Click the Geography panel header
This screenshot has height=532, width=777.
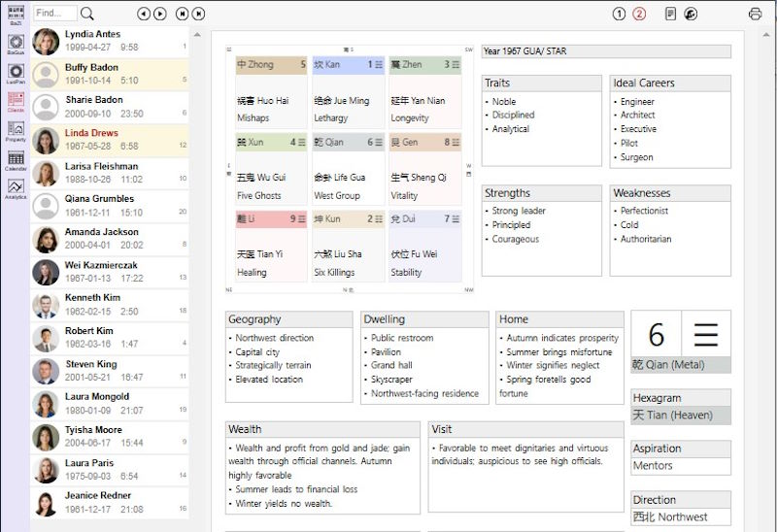pyautogui.click(x=288, y=319)
